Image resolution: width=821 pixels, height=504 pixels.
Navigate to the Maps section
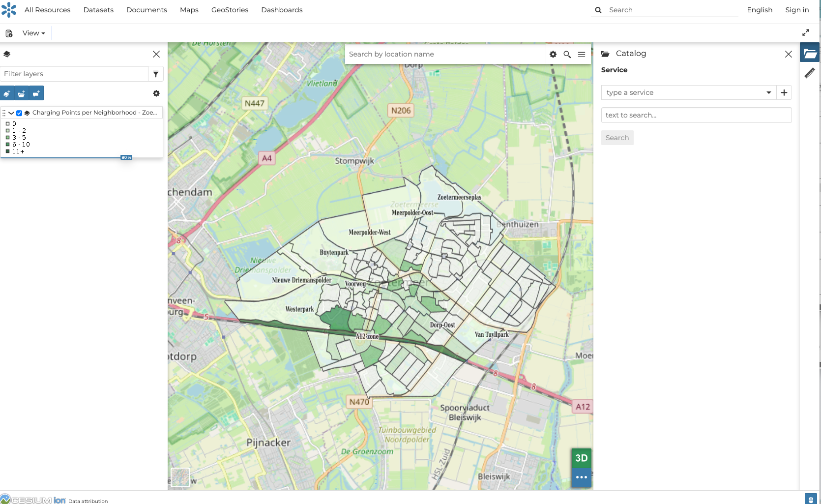click(x=189, y=10)
